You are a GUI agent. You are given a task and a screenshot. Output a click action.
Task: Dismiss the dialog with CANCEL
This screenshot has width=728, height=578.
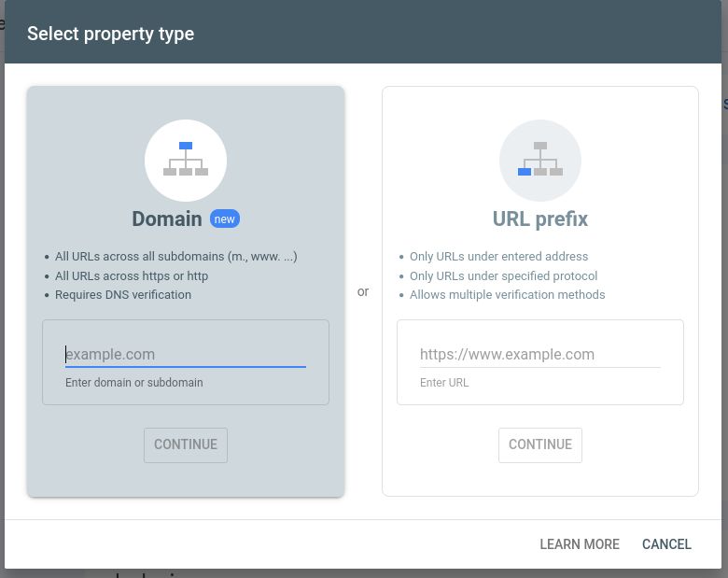[666, 544]
